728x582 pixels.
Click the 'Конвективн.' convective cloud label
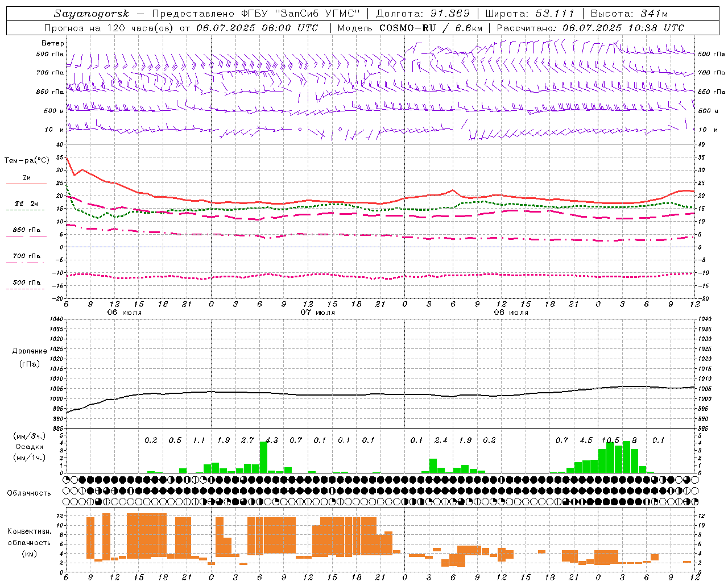click(29, 531)
